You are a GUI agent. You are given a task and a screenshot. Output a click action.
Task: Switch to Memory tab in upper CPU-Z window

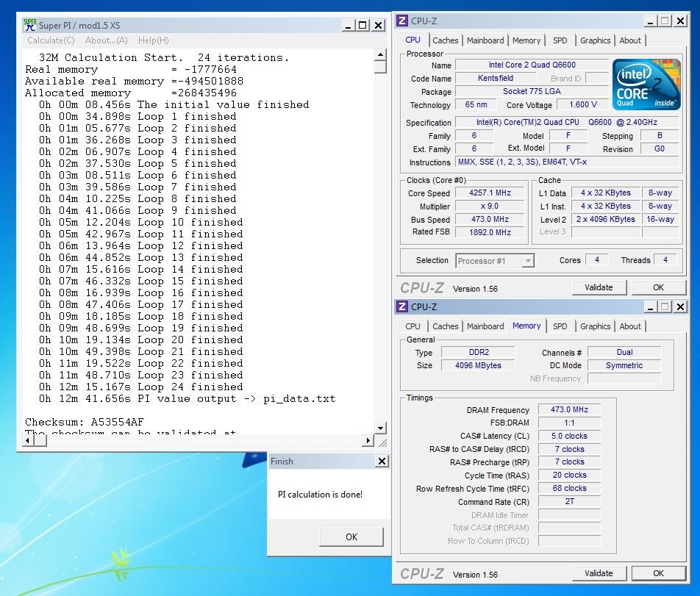tap(526, 40)
